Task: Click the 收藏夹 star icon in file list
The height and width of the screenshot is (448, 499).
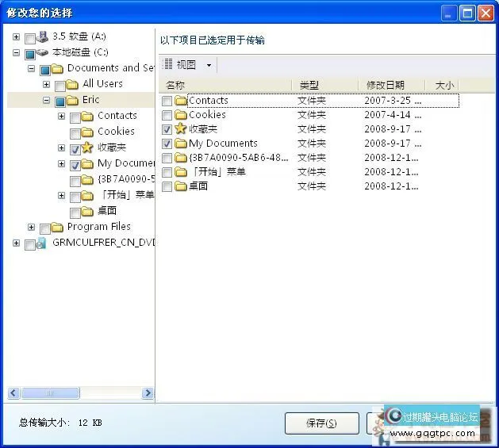Action: pos(181,128)
